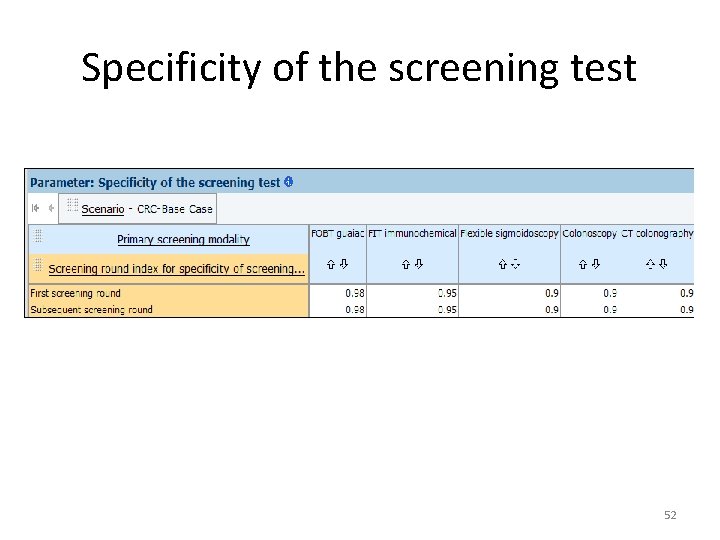
Task: Select the First screening round row header
Action: 76,293
